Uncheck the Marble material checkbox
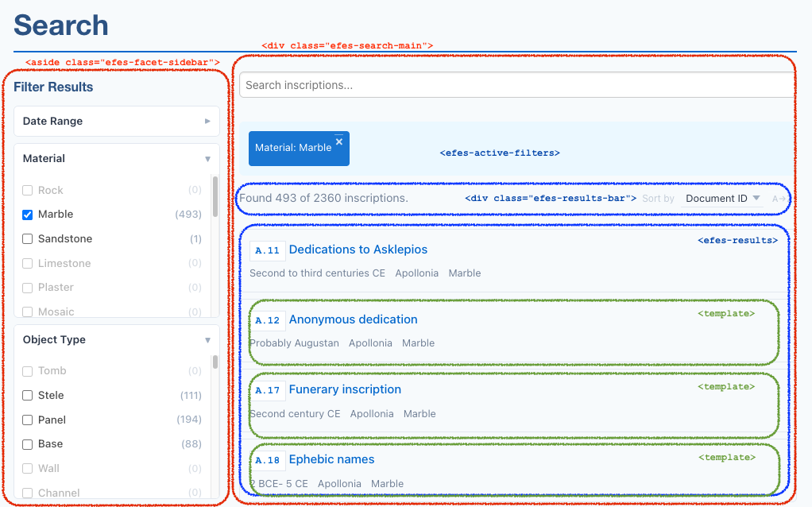Screen dimensions: 812x507 [x=28, y=215]
